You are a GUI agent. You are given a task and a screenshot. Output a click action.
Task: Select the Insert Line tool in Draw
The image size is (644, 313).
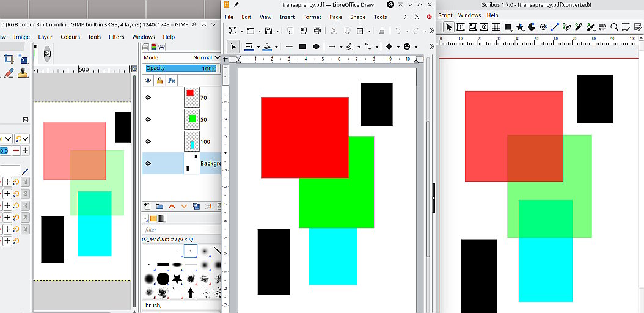tap(289, 47)
